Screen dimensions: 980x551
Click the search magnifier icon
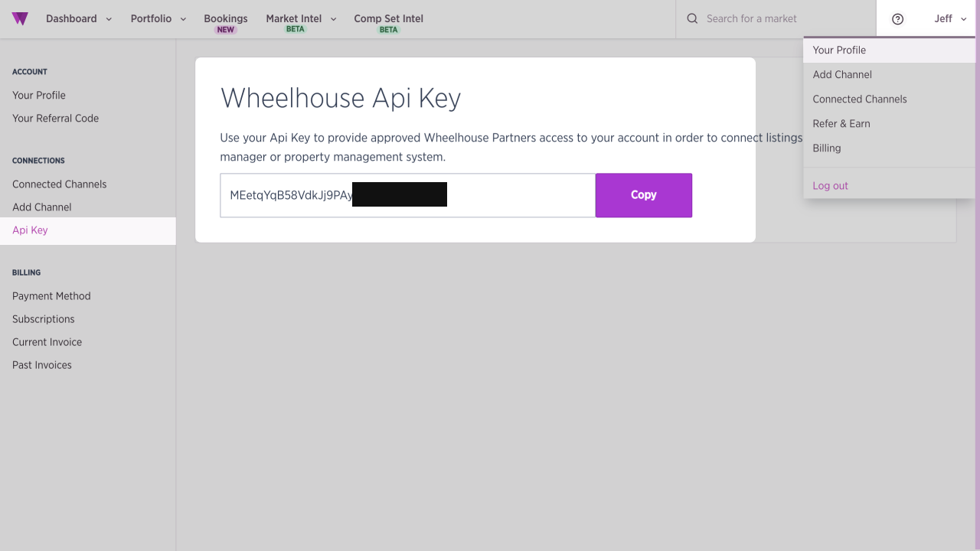click(x=692, y=19)
